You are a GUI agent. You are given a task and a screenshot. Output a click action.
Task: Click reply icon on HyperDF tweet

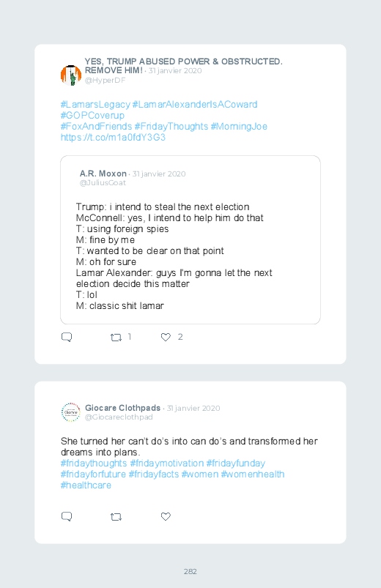[x=67, y=337]
